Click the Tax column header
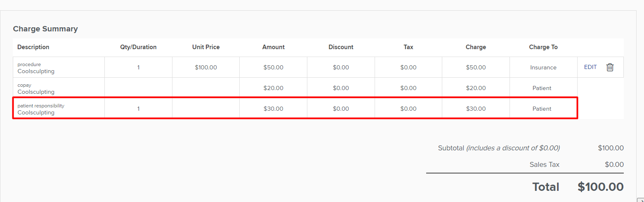Screen dimensions: 644x202 point(408,47)
